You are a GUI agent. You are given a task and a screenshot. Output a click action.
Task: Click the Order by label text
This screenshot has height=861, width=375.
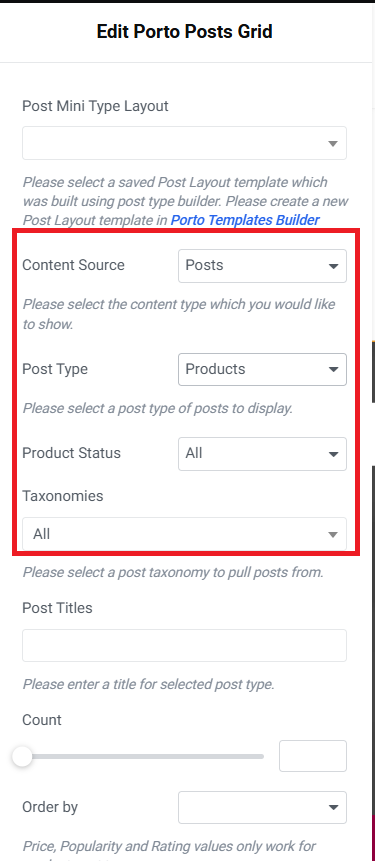[x=50, y=807]
